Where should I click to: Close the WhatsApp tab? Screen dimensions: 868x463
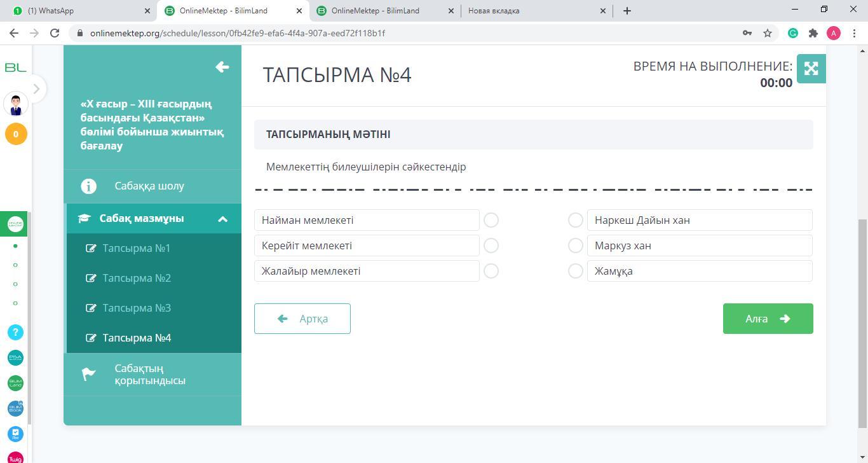[x=147, y=11]
